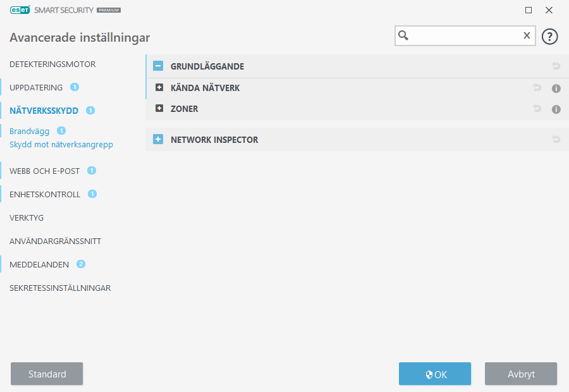Screen dimensions: 569x392
Task: Click the info icon for Kända nätverk
Action: (x=556, y=89)
